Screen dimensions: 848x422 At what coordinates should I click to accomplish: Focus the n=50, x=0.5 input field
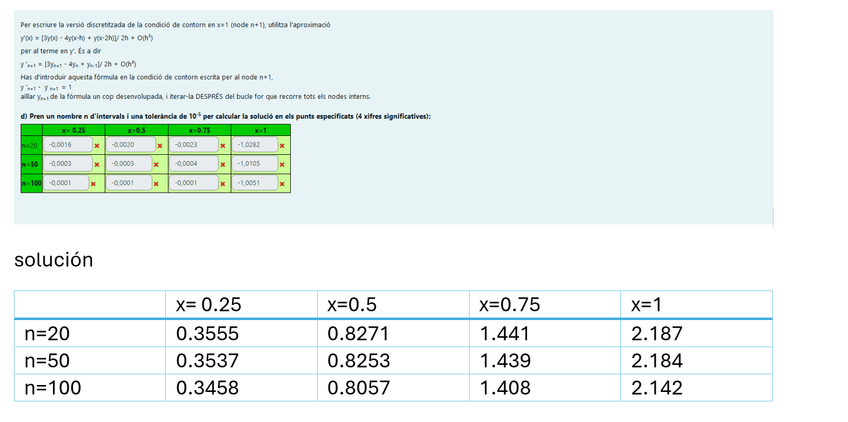click(129, 163)
